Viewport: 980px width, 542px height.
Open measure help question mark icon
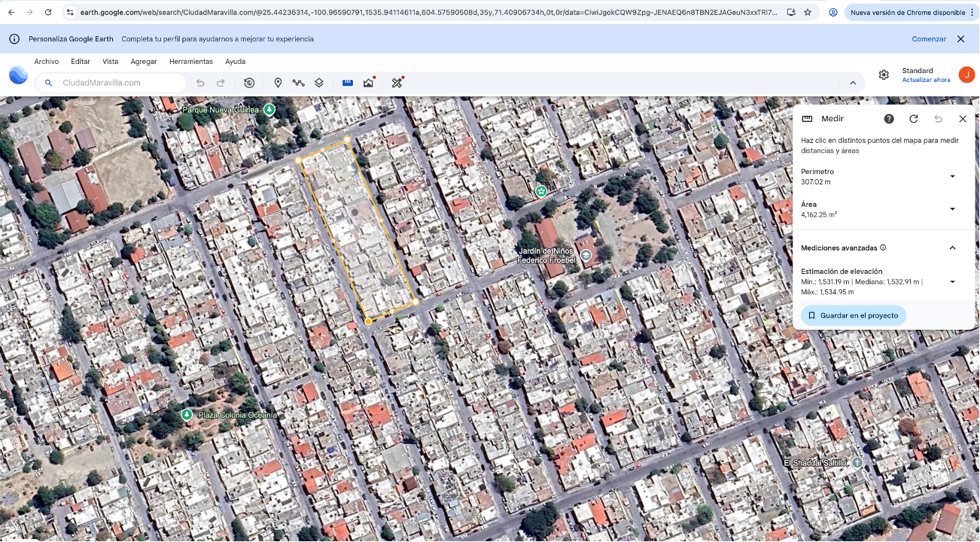(x=889, y=119)
